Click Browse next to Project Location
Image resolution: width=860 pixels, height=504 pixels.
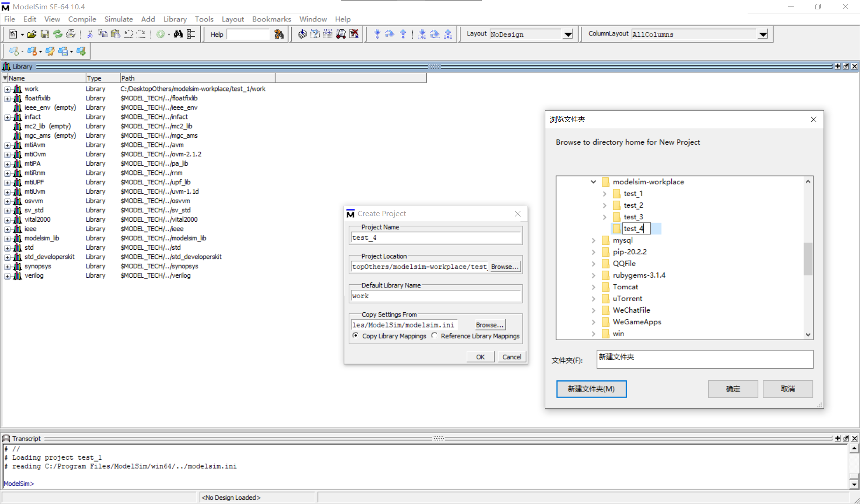[505, 267]
